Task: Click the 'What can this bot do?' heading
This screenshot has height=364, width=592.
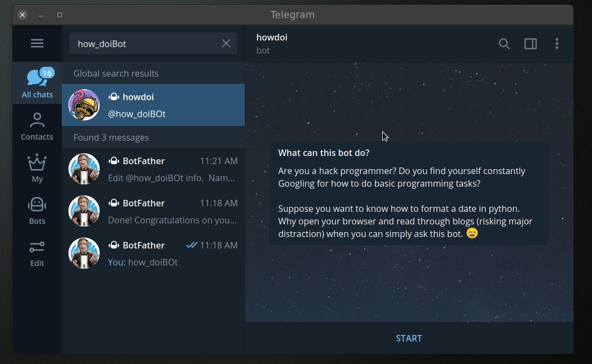Action: tap(324, 153)
